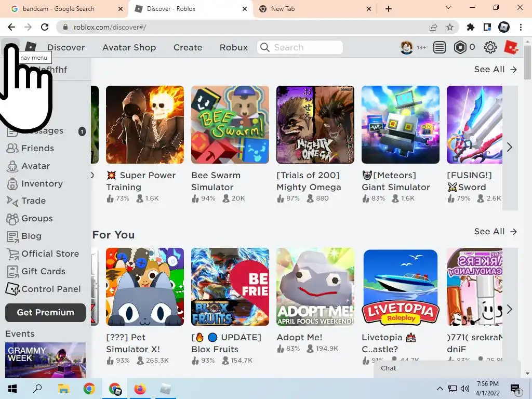The image size is (532, 399).
Task: Open the Pet Simulator X thumbnail
Action: [x=145, y=287]
